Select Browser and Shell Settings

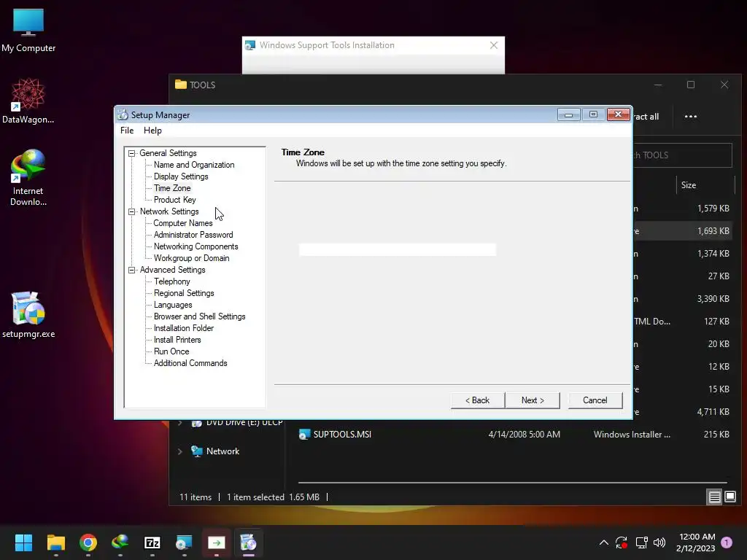[x=199, y=316]
